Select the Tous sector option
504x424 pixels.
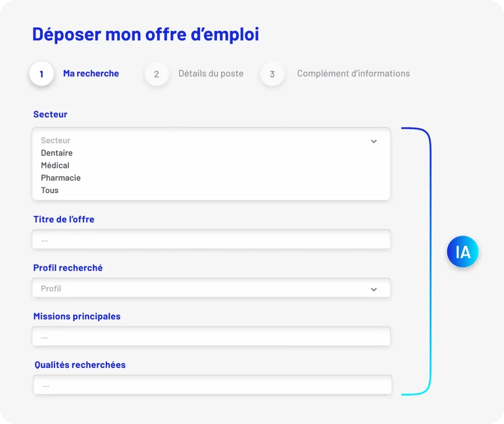click(50, 190)
